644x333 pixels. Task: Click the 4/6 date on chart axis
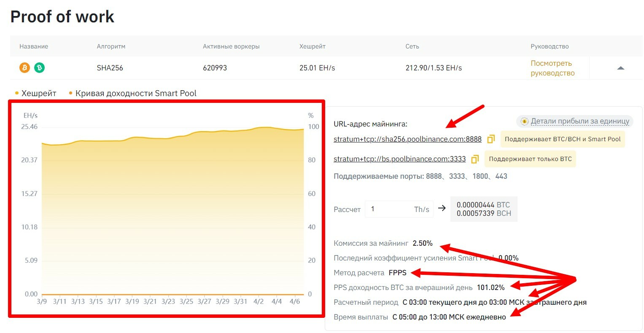pos(295,301)
